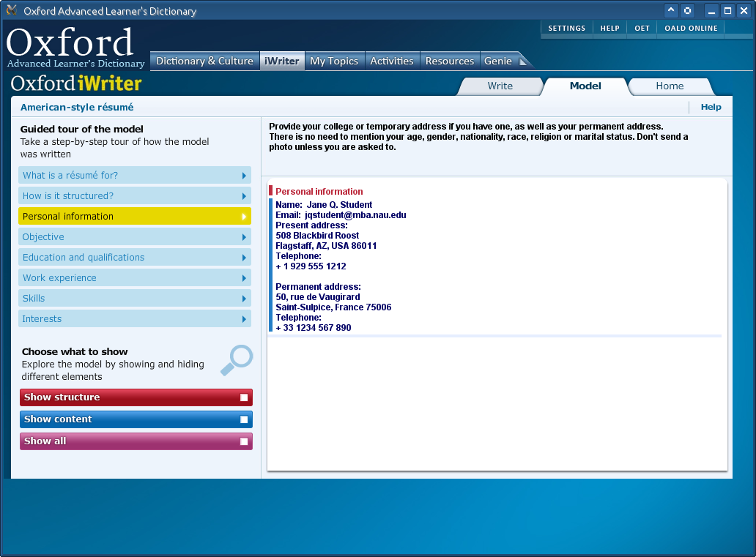Click 'Flagstaff, AZ, USA 86011' line
Viewport: 756px width, 557px height.
click(326, 246)
